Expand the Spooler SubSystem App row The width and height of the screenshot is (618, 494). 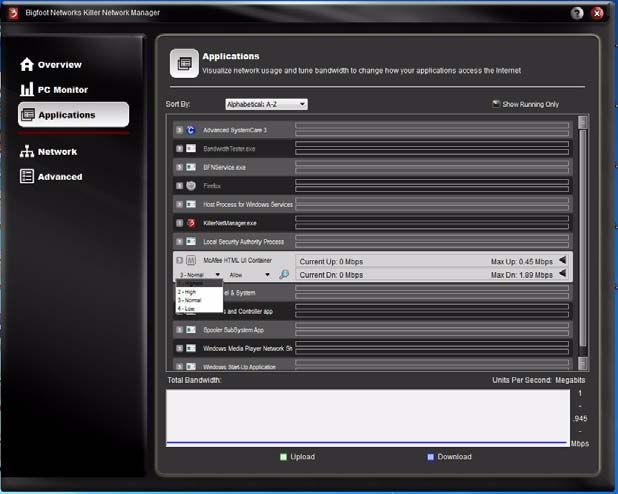point(179,330)
